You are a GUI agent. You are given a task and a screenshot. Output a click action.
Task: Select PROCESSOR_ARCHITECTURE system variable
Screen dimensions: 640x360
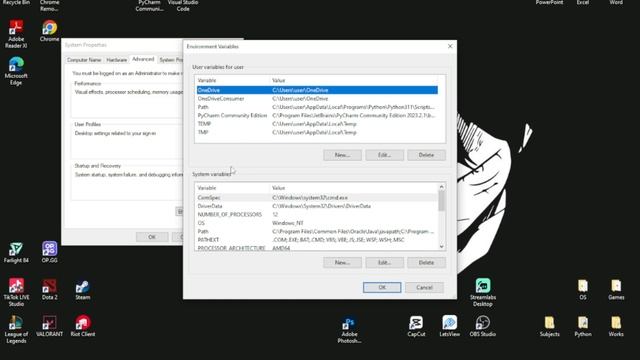point(317,247)
